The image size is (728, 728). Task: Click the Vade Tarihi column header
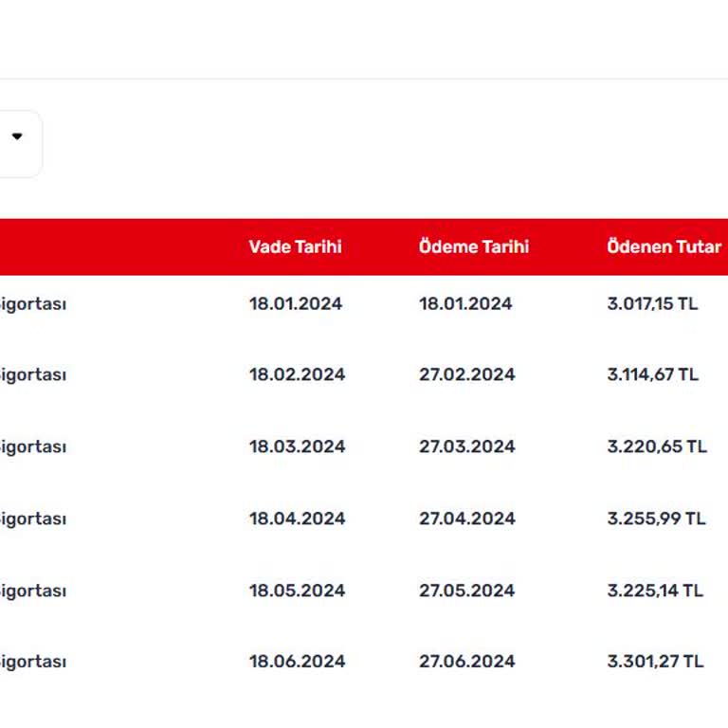point(295,247)
